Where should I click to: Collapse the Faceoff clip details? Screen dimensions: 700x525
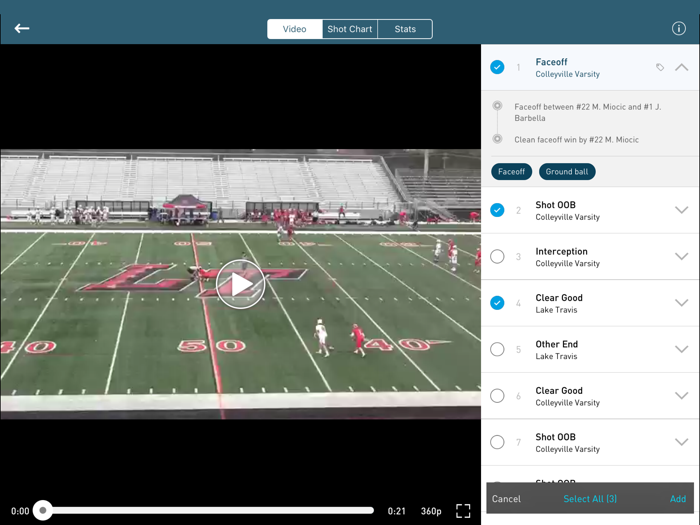pos(681,67)
